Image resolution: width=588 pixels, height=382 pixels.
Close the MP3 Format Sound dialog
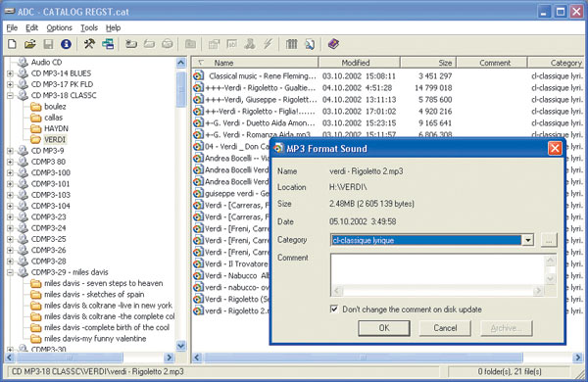[x=555, y=149]
